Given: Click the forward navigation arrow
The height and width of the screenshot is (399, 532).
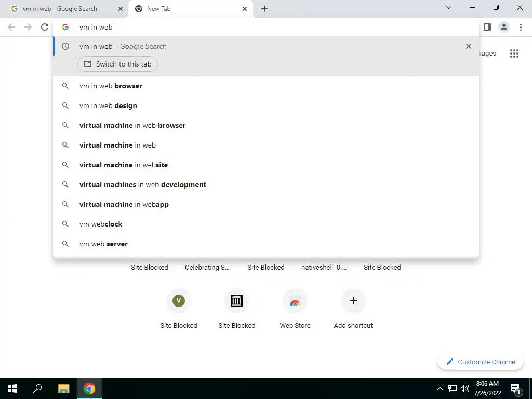Looking at the screenshot, I should pyautogui.click(x=28, y=27).
